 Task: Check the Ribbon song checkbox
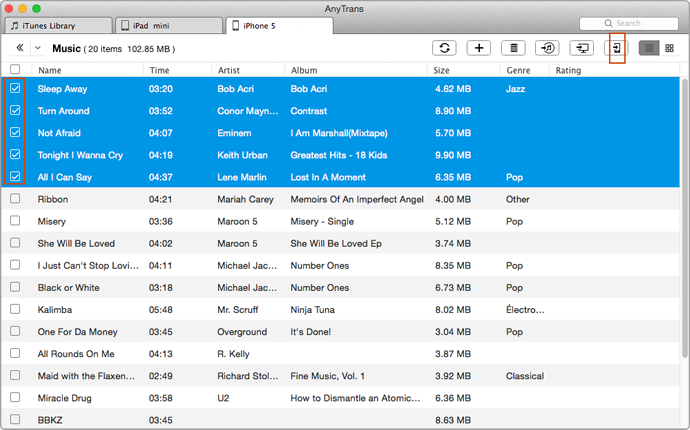tap(15, 198)
